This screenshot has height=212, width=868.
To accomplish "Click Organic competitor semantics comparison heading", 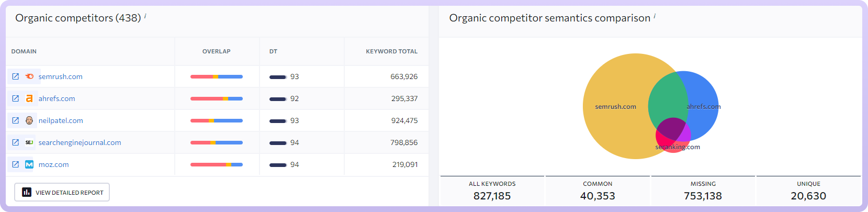I will tap(550, 18).
